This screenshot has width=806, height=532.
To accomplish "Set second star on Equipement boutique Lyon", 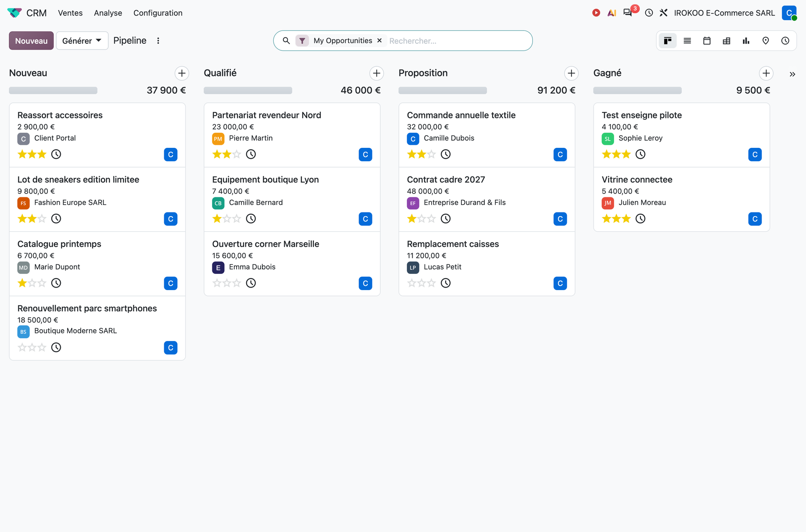I will click(x=227, y=218).
